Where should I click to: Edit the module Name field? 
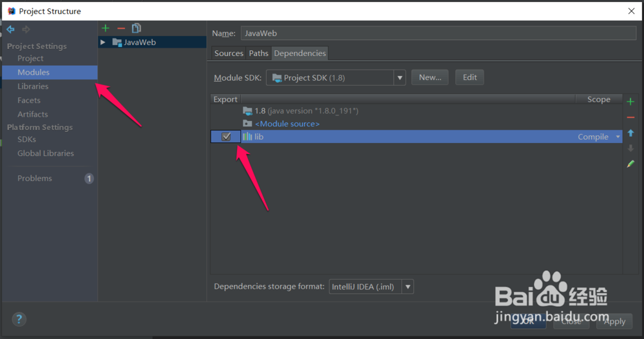(438, 34)
